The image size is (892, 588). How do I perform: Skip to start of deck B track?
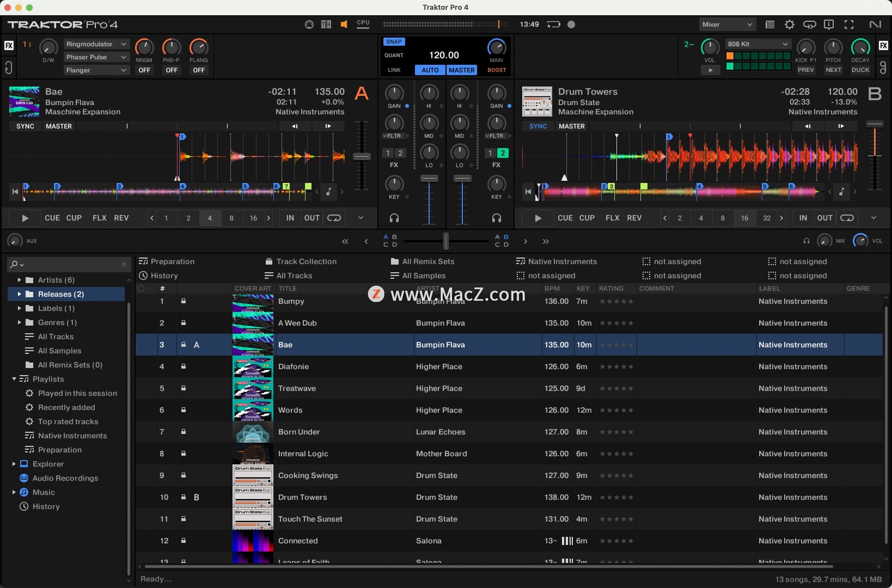(528, 191)
